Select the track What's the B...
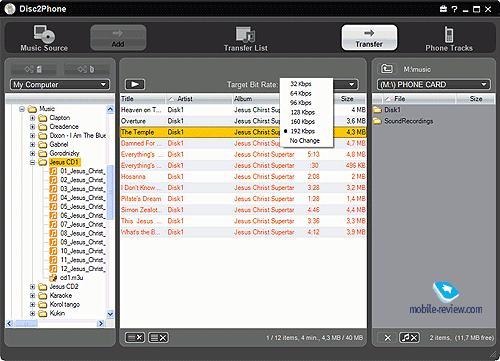This screenshot has width=500, height=361. (243, 232)
